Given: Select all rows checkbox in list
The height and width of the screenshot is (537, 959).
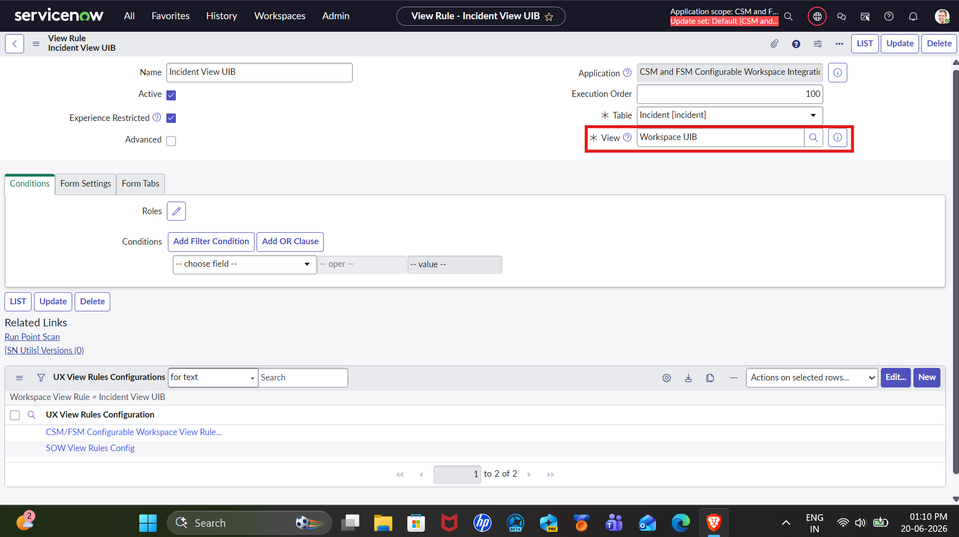Looking at the screenshot, I should click(15, 415).
